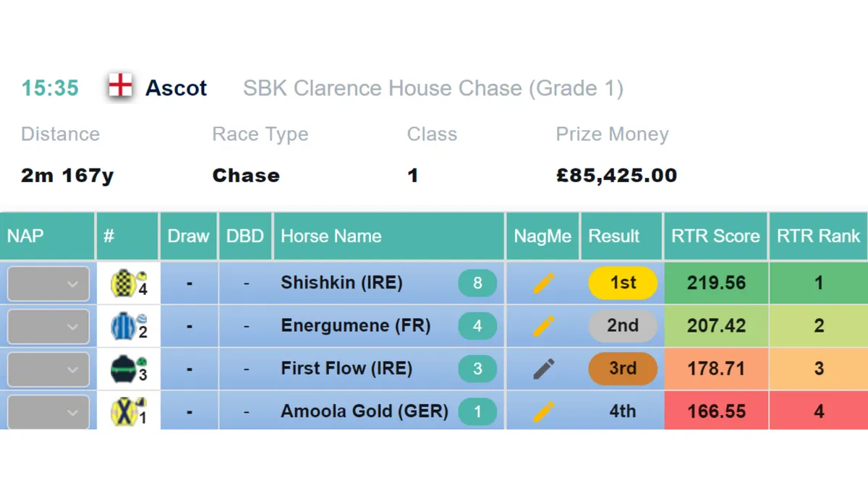Sort by the Draw column header
The image size is (868, 488).
coord(188,236)
